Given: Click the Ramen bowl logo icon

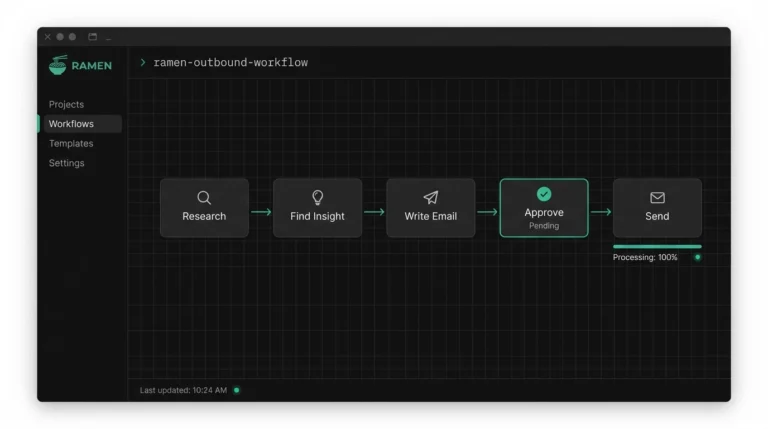Looking at the screenshot, I should tap(58, 65).
